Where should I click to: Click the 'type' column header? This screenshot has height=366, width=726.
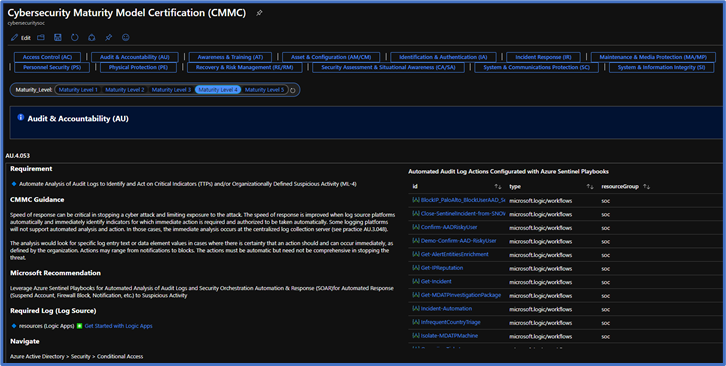pyautogui.click(x=515, y=187)
